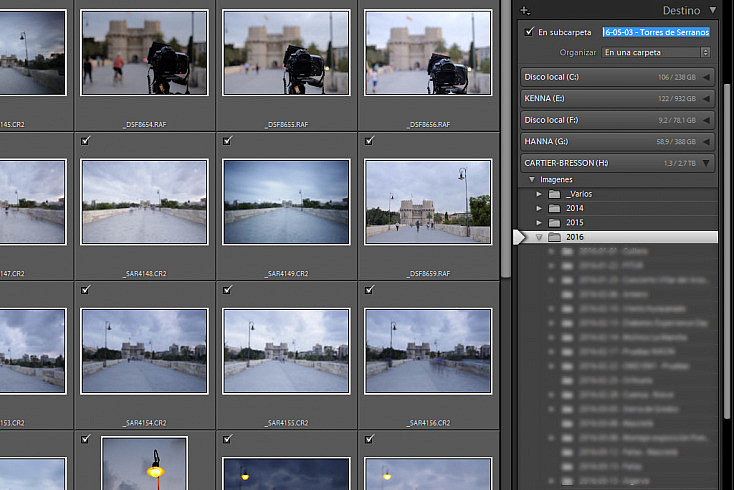Screen dimensions: 734x490
Task: Select the 2015 folder icon
Action: click(x=554, y=223)
